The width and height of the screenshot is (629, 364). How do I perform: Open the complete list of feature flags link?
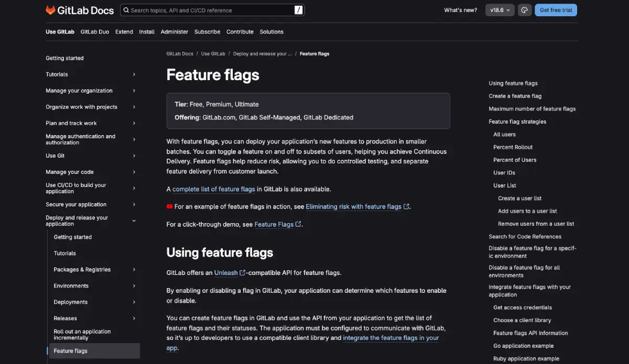[x=214, y=189]
